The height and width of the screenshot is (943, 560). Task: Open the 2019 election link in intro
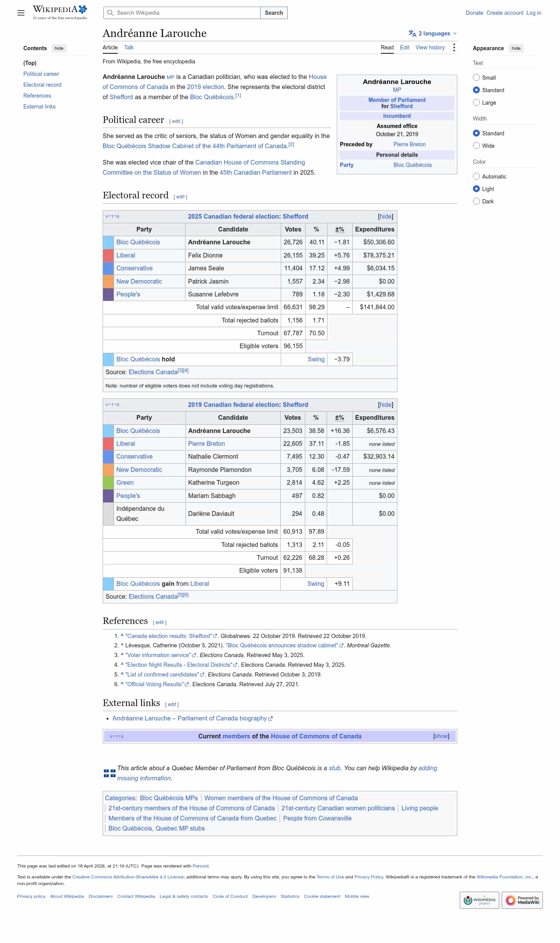tap(205, 87)
